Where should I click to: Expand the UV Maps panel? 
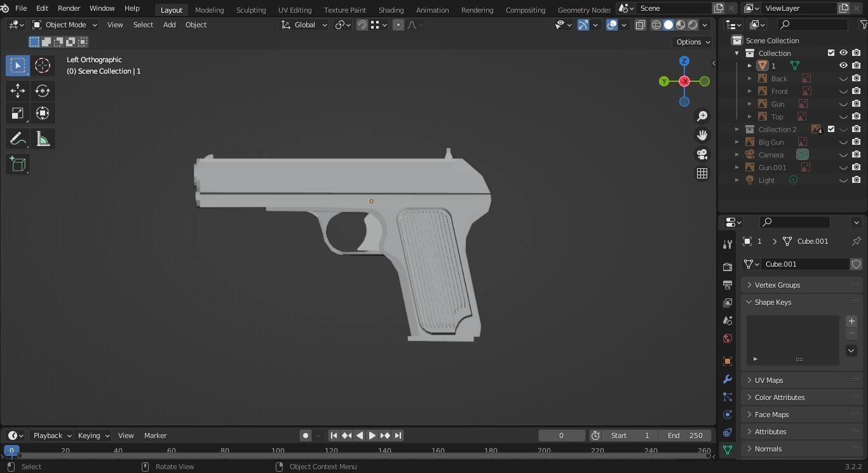(769, 380)
